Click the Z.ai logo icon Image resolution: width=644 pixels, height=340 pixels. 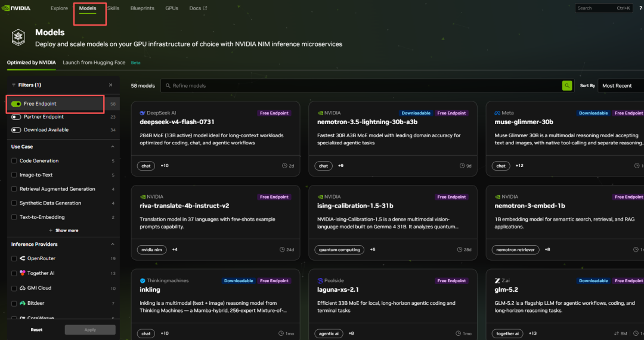[497, 281]
